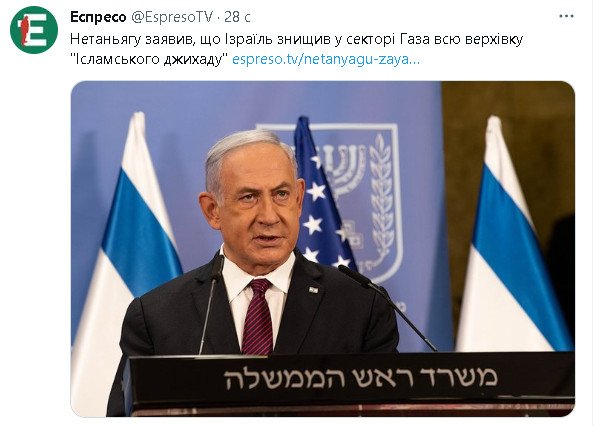
Task: Click the Еспресо display name
Action: [98, 17]
